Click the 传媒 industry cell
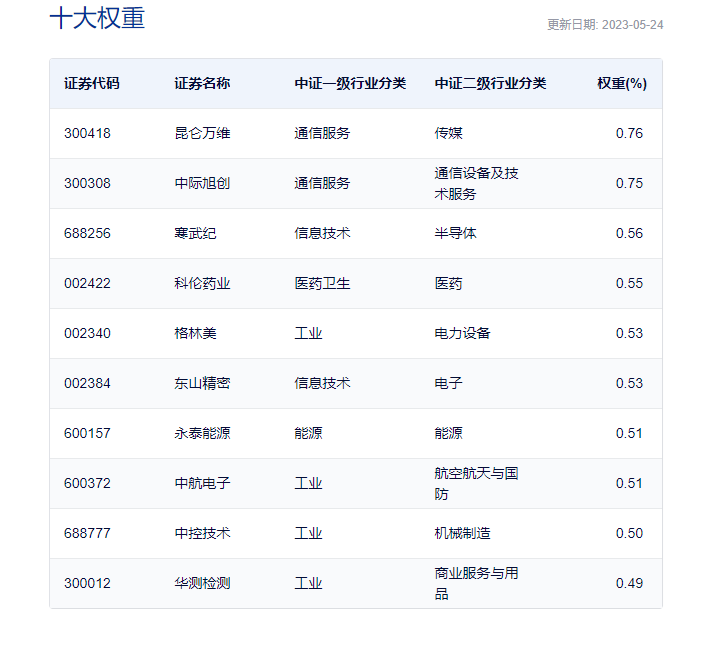The height and width of the screenshot is (650, 721). click(x=448, y=133)
